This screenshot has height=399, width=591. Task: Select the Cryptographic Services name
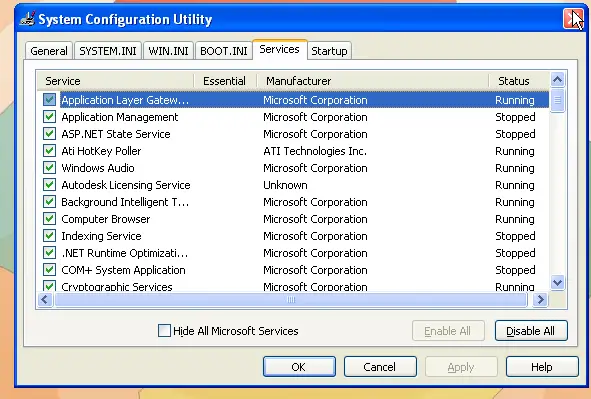click(x=116, y=286)
